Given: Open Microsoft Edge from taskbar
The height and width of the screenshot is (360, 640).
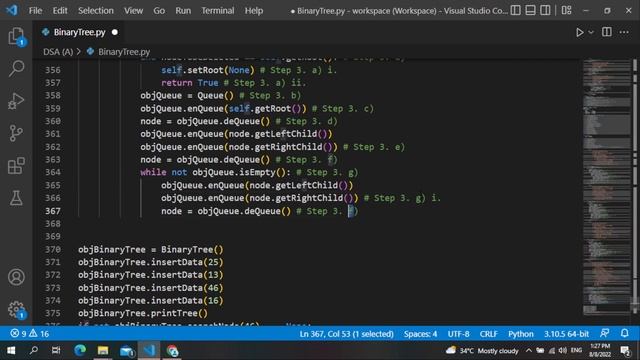Looking at the screenshot, I should [x=80, y=351].
